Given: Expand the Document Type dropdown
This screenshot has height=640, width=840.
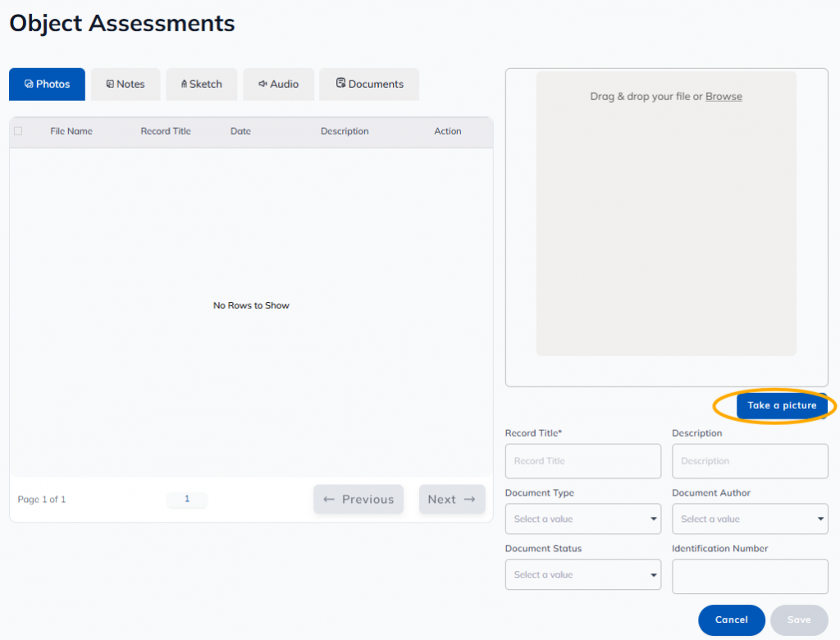Looking at the screenshot, I should coord(582,519).
